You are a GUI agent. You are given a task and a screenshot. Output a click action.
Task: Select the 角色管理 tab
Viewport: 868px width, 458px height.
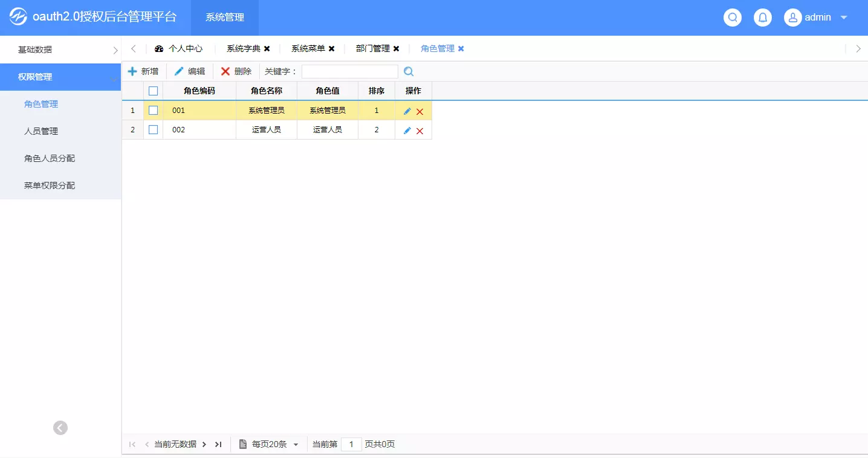(438, 48)
